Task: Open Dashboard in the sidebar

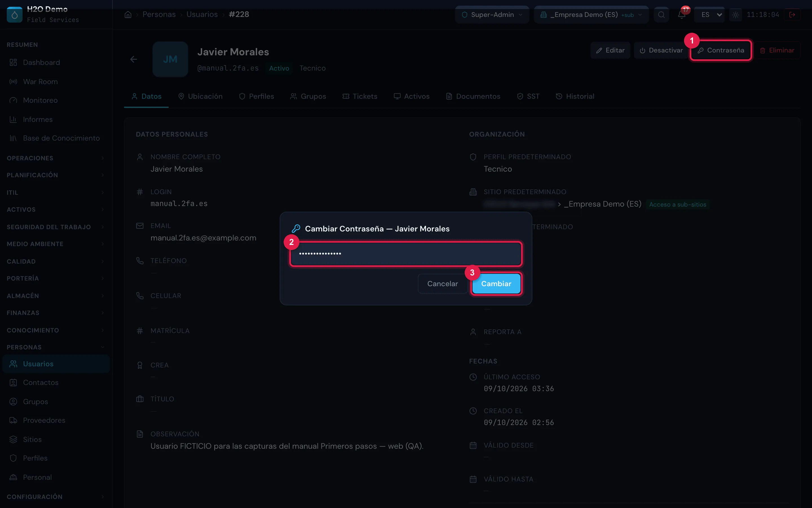Action: (56, 62)
